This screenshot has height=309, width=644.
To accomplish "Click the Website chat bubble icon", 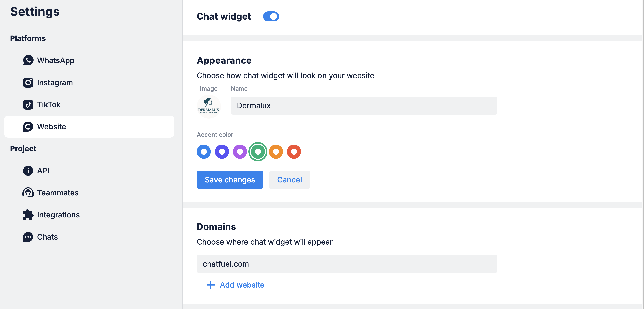I will [x=28, y=127].
